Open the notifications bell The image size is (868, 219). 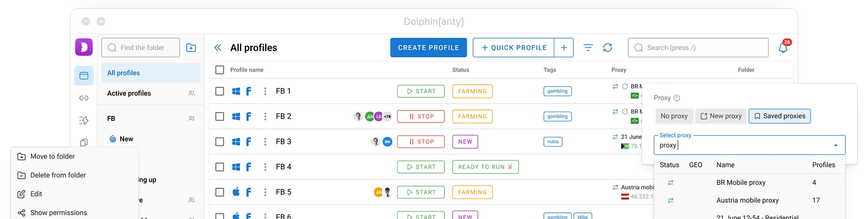783,47
